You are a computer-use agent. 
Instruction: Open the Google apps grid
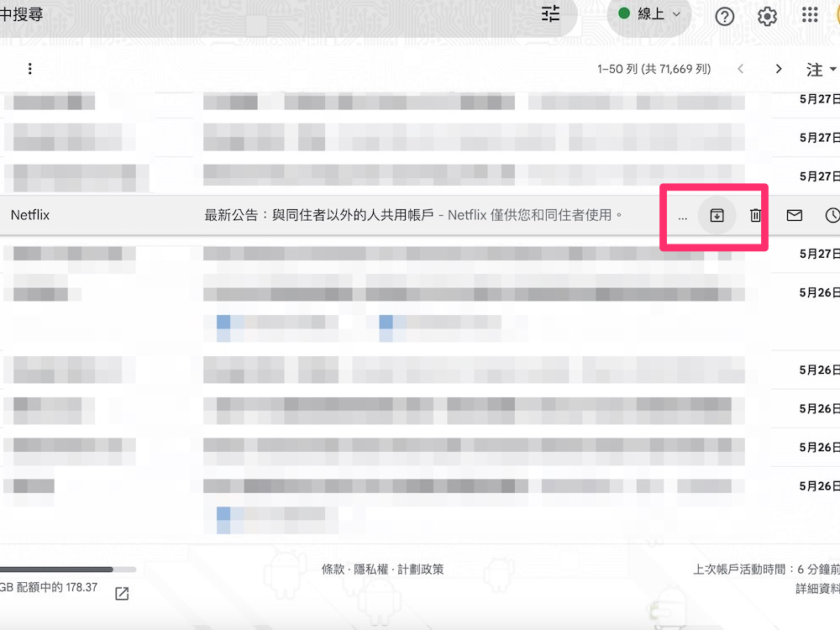(810, 14)
